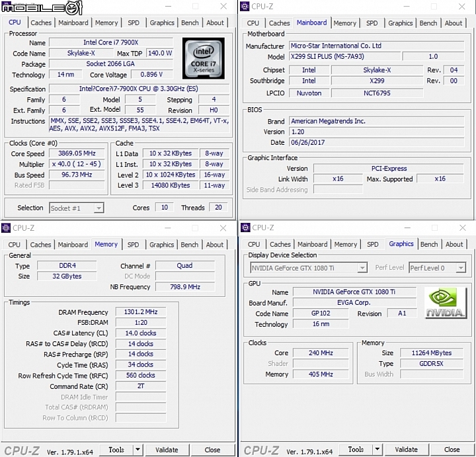Select Caches tab in Graphics window
The width and height of the screenshot is (476, 457).
click(280, 245)
